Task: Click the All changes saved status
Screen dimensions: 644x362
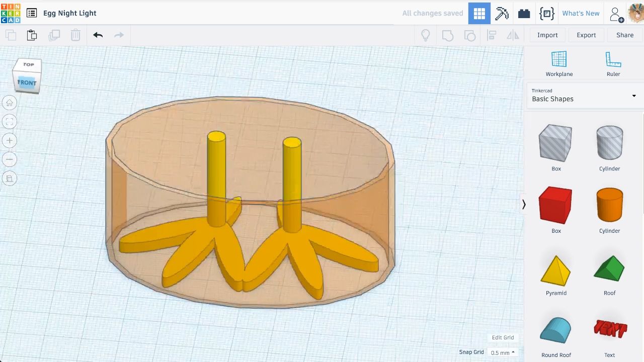Action: tap(433, 13)
